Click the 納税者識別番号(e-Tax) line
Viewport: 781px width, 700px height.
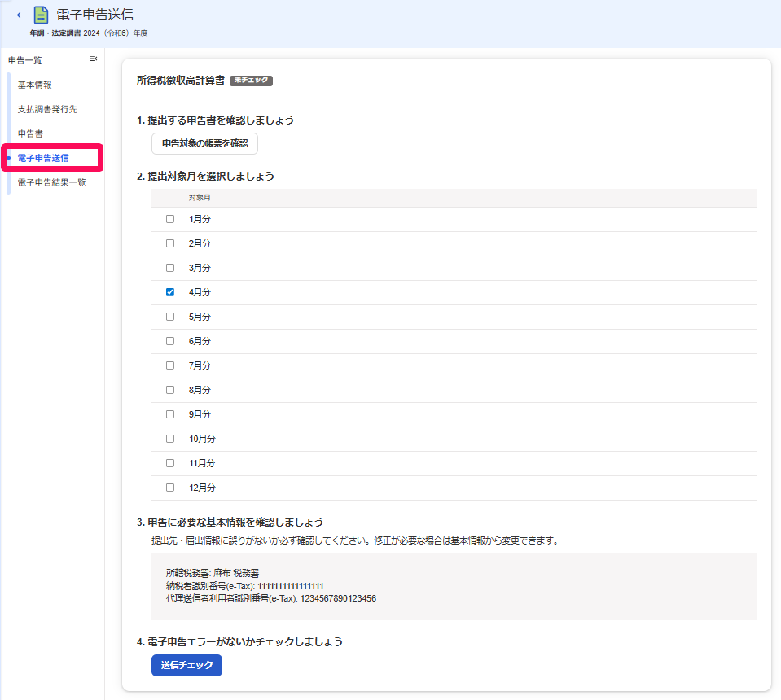245,586
